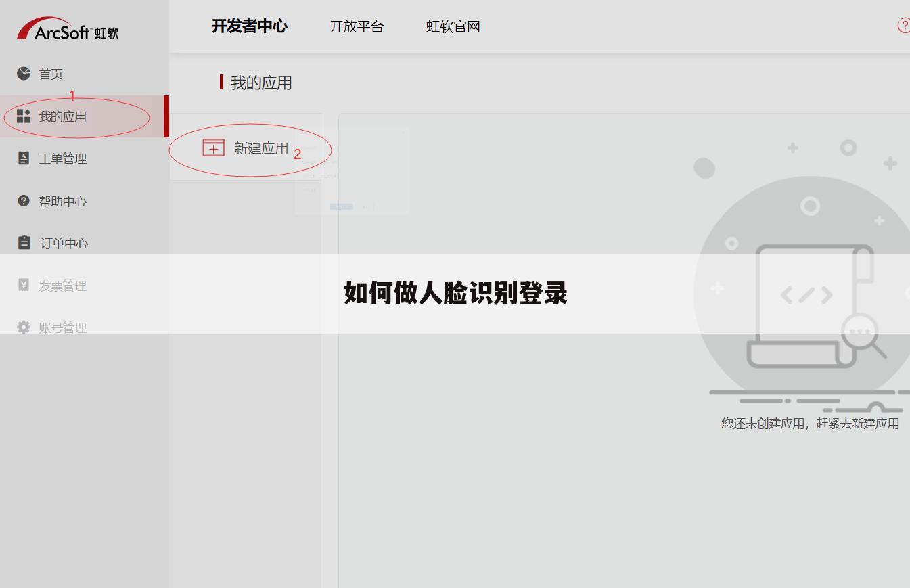The height and width of the screenshot is (588, 910).
Task: Go to 首页 in the sidebar
Action: 51,74
